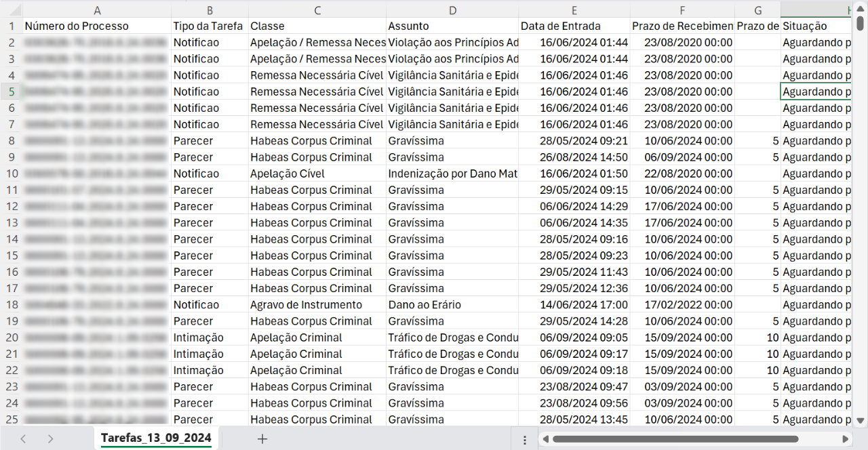The image size is (868, 450).
Task: Click the select-all corner above row 1
Action: pos(11,9)
